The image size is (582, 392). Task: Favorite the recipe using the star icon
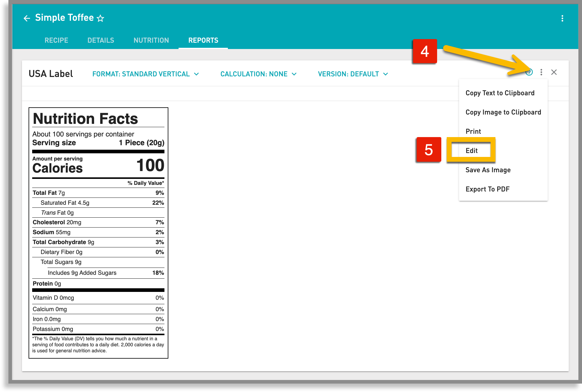100,18
